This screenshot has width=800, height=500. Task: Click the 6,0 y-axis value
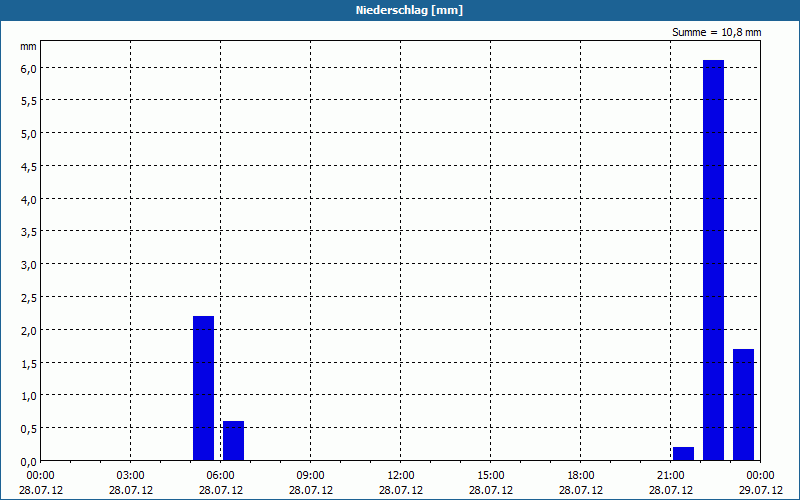tap(29, 69)
